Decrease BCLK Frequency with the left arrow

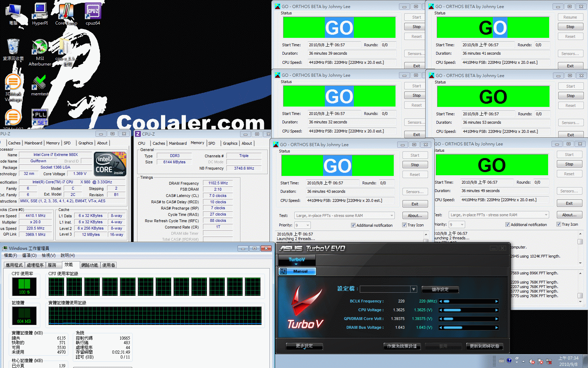pos(441,301)
